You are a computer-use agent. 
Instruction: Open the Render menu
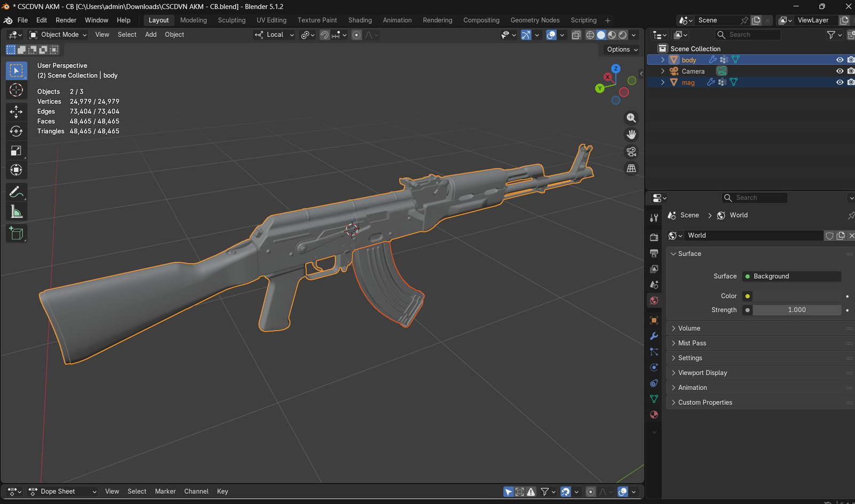(66, 20)
